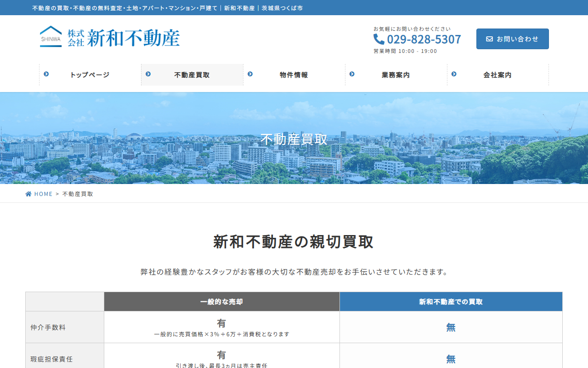
Task: Select the 不動産買取 navigation item
Action: tap(192, 75)
